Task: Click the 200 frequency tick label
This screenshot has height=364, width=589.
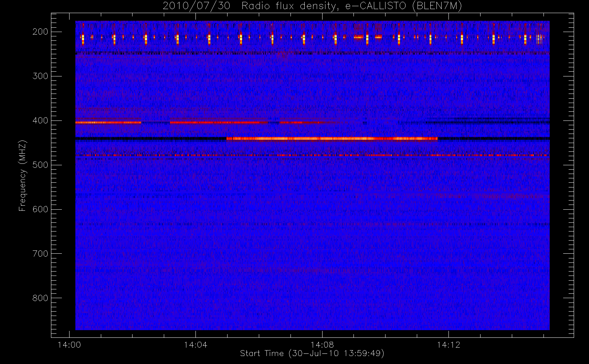Action: pos(40,32)
